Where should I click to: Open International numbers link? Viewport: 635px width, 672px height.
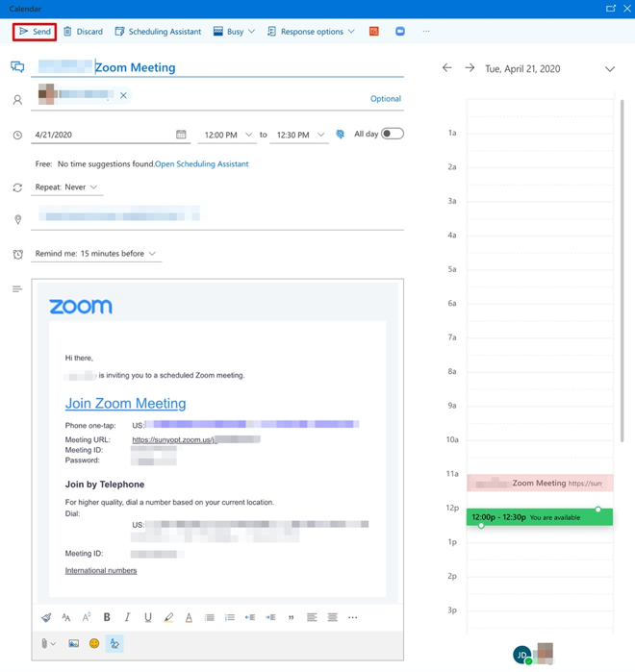tap(101, 570)
